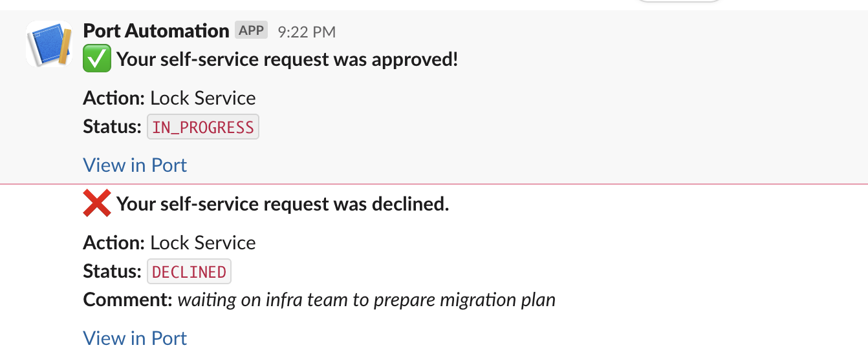Click the IN_PROGRESS status code chip
This screenshot has width=868, height=363.
click(x=203, y=127)
